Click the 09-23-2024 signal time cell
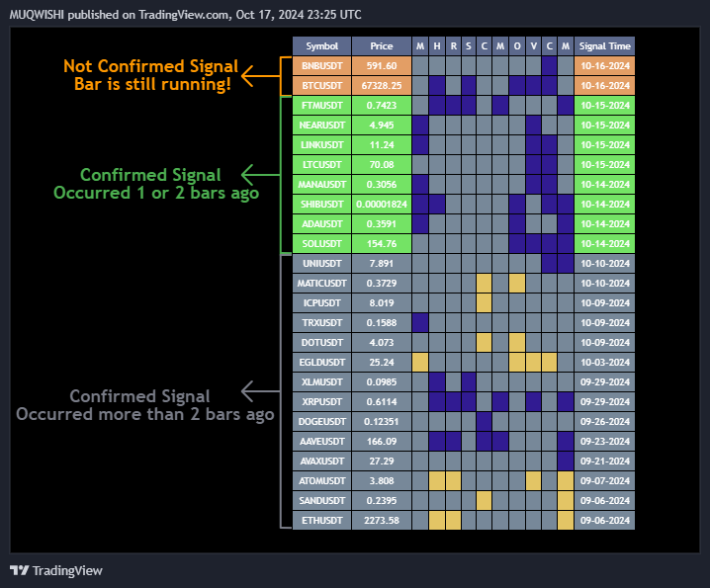This screenshot has height=588, width=710. click(604, 442)
